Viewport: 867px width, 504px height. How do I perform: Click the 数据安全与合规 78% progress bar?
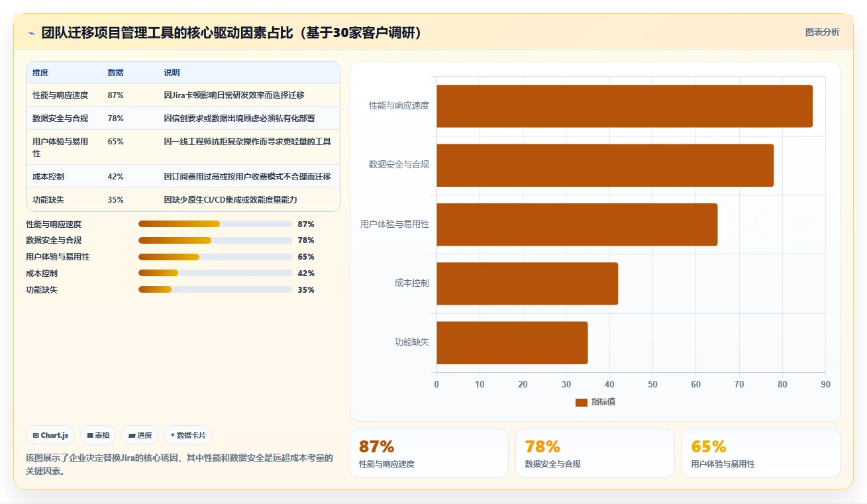pos(215,240)
